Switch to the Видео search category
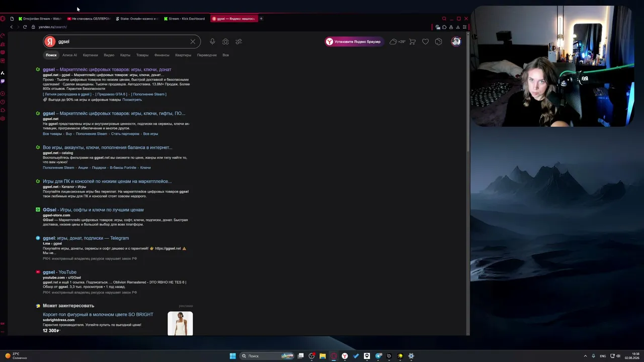 pos(109,55)
